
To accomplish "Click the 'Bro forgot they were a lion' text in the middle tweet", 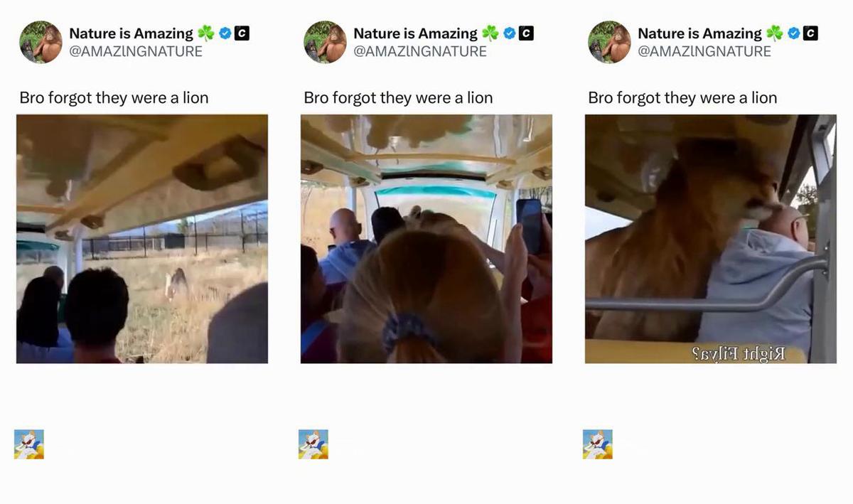I will click(x=398, y=97).
